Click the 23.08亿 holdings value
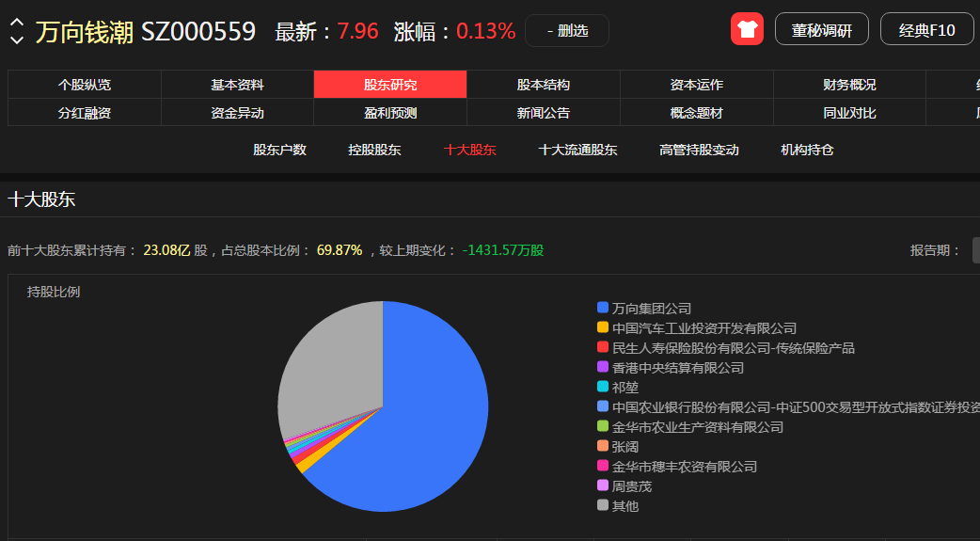 [166, 251]
